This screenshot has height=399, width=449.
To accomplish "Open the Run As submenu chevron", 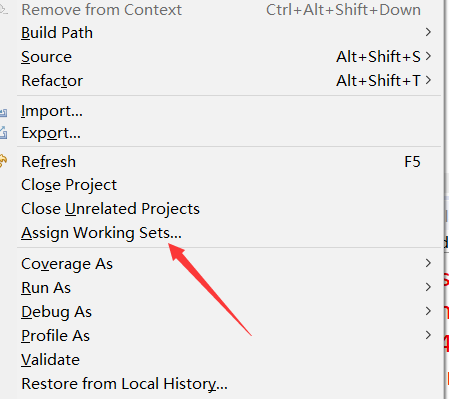I will point(428,287).
